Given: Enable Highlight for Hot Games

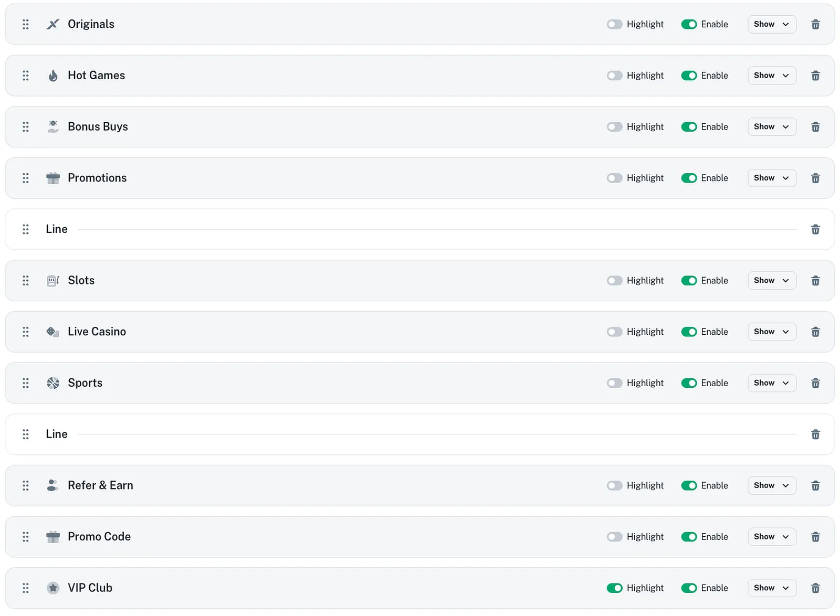Looking at the screenshot, I should click(x=614, y=75).
